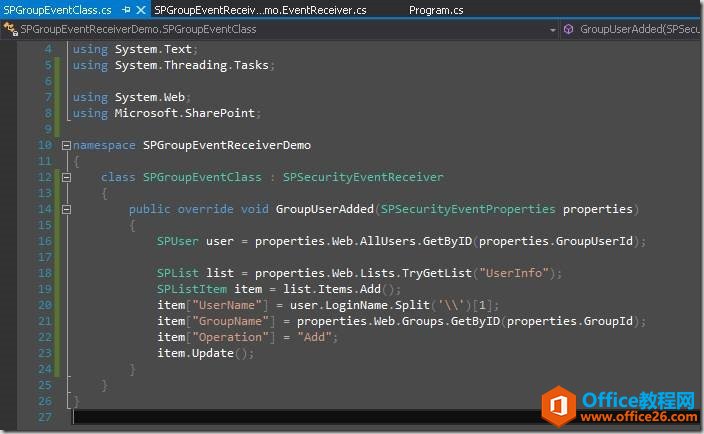Screen dimensions: 704x434
Task: Click the base type SPSecurityEventReceiver
Action: click(x=363, y=177)
